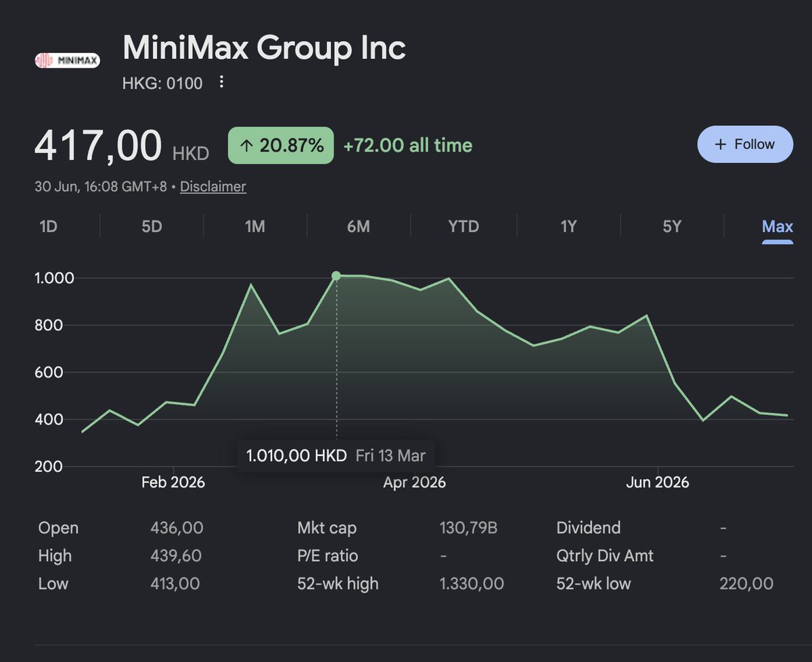Click the 1.010,00 HKD Fri 13 Mar tooltip
The height and width of the screenshot is (662, 812).
(x=336, y=455)
